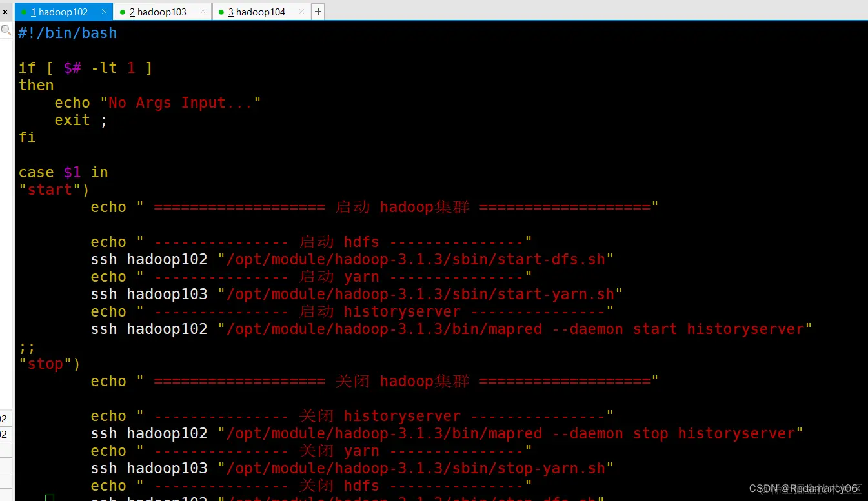Click the '"start")' case label
868x501 pixels.
point(54,190)
